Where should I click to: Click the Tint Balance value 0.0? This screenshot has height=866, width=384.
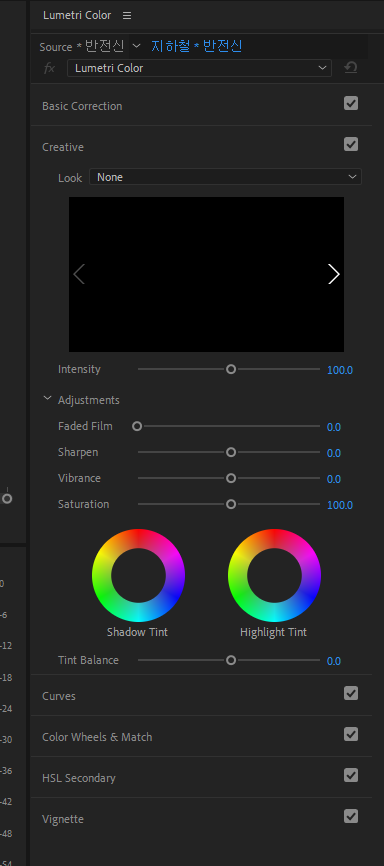334,661
